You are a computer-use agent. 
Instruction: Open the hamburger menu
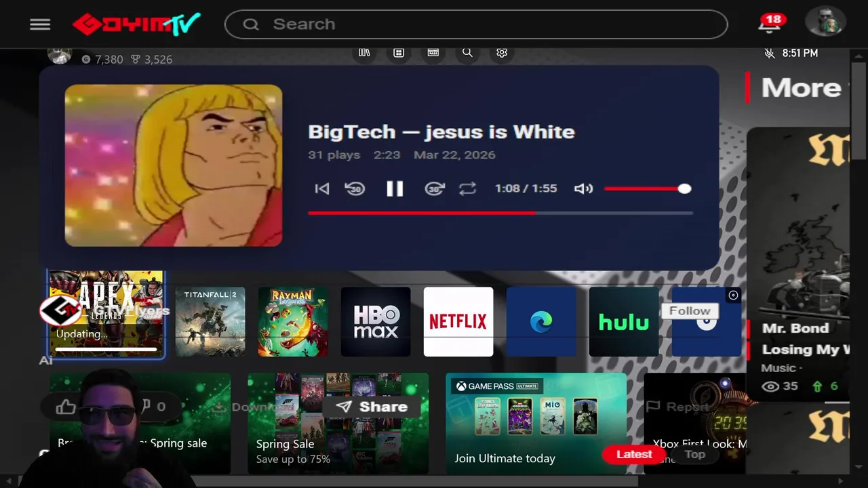40,24
